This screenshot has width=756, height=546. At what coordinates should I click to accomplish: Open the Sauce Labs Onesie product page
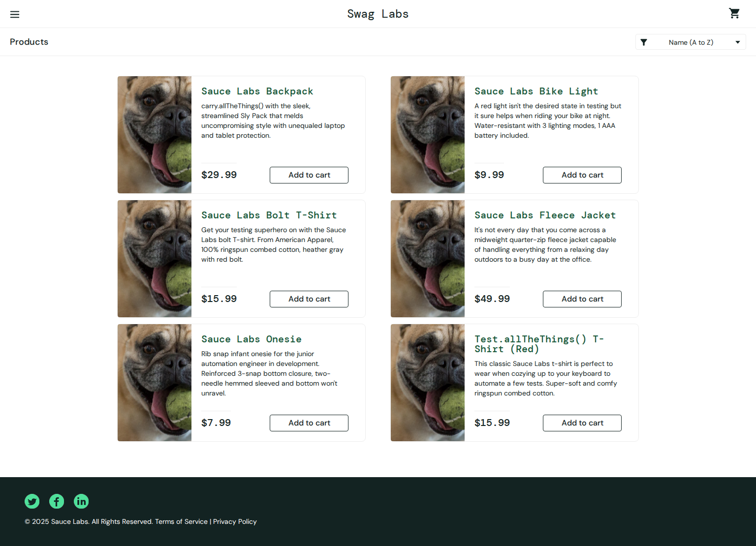click(x=251, y=339)
